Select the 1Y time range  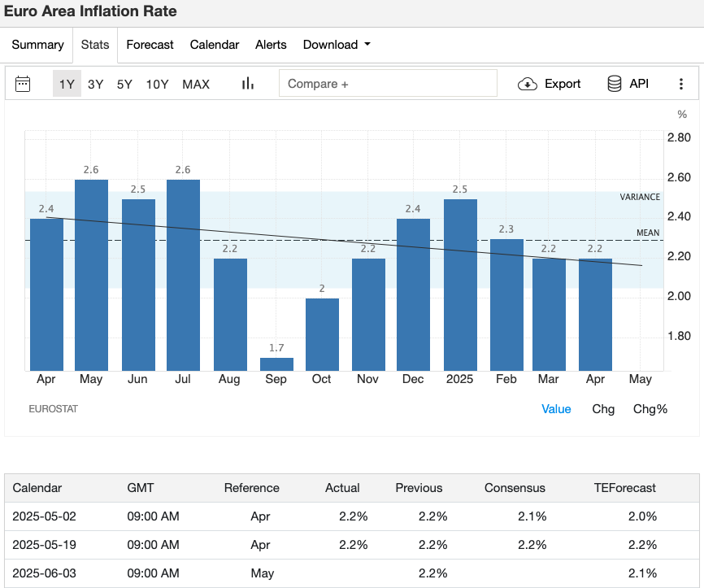[x=67, y=84]
